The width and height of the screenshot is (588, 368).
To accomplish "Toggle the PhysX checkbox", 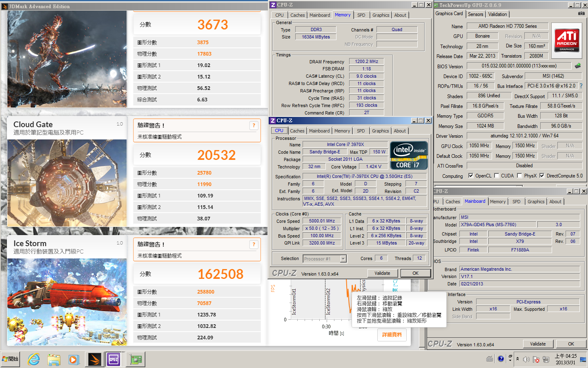I will 519,175.
